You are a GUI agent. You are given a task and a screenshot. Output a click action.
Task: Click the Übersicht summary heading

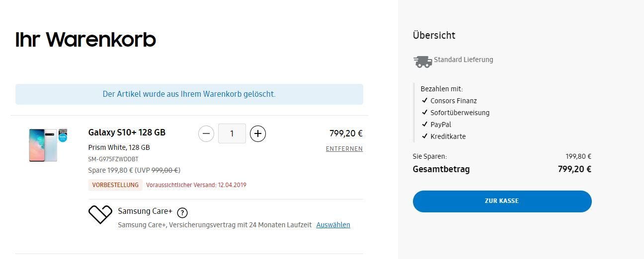click(434, 35)
